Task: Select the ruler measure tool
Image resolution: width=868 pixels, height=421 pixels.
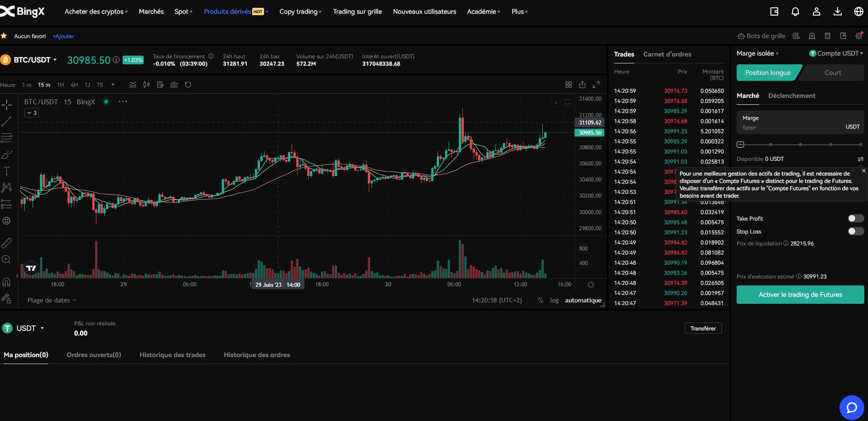Action: tap(6, 243)
